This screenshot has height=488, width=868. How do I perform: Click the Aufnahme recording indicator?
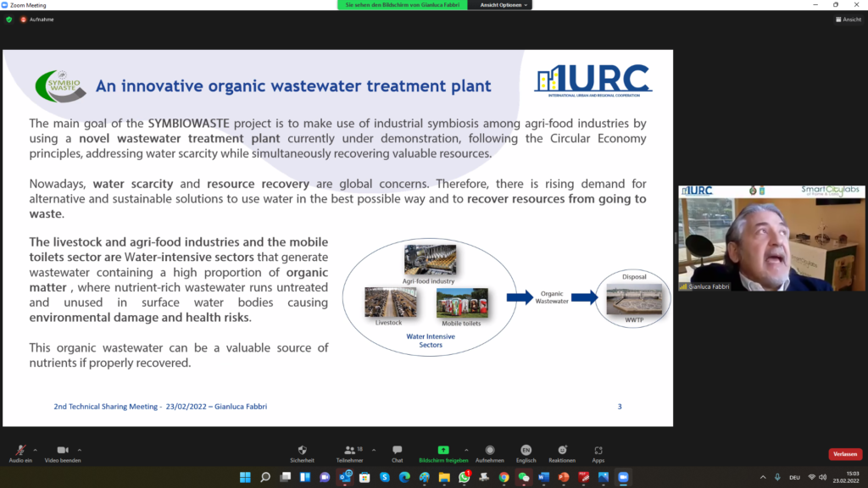point(37,19)
